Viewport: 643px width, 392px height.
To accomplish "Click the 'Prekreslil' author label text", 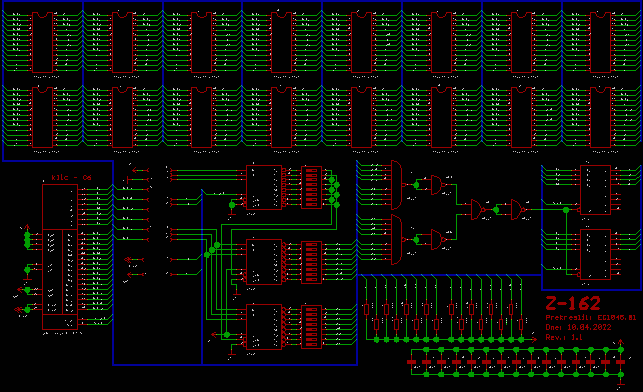I will tap(569, 317).
